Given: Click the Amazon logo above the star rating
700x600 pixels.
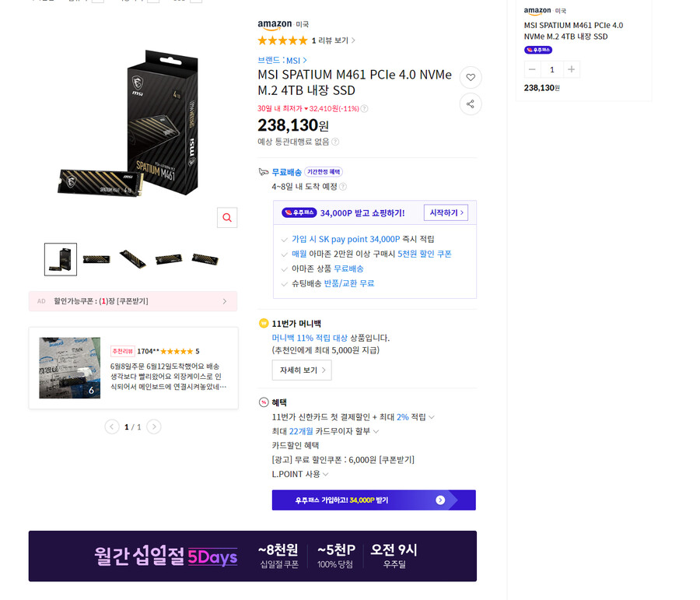Looking at the screenshot, I should pyautogui.click(x=274, y=24).
